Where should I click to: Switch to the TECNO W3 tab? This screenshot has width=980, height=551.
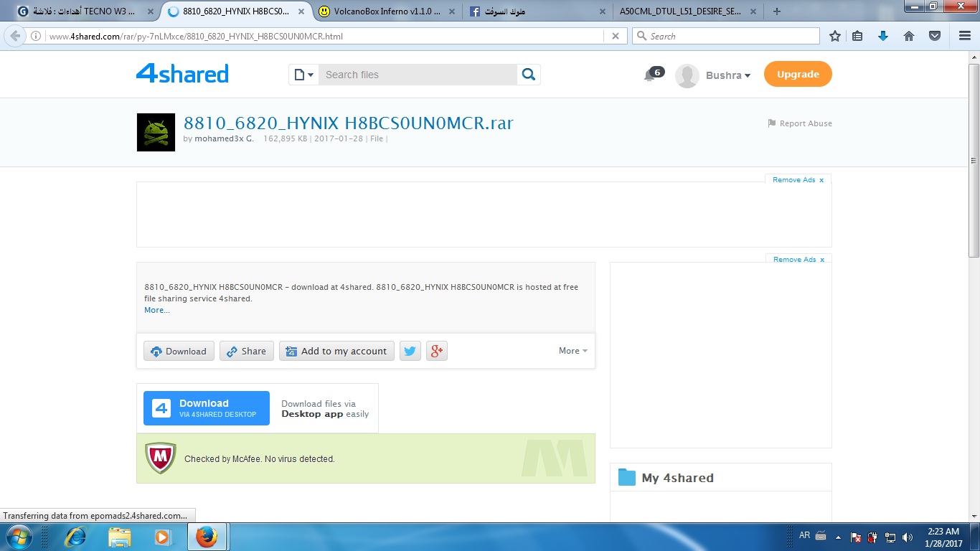84,11
